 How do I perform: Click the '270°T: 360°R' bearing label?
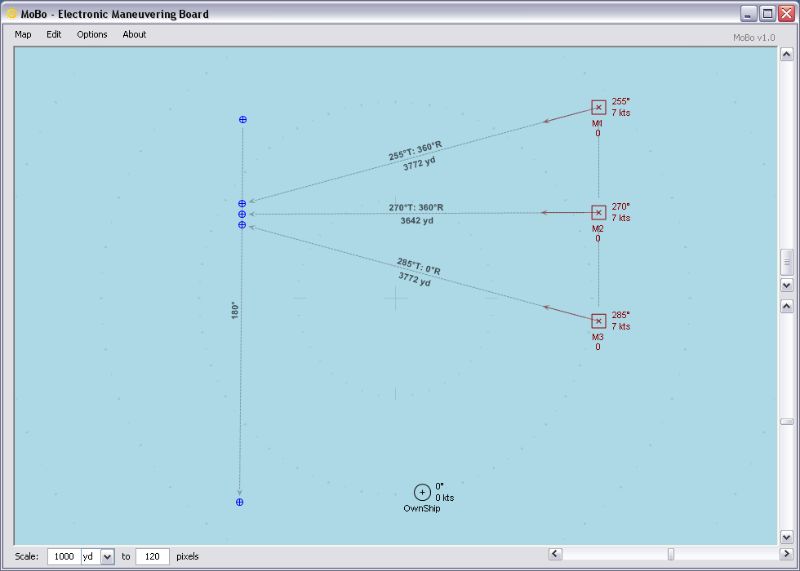(416, 208)
